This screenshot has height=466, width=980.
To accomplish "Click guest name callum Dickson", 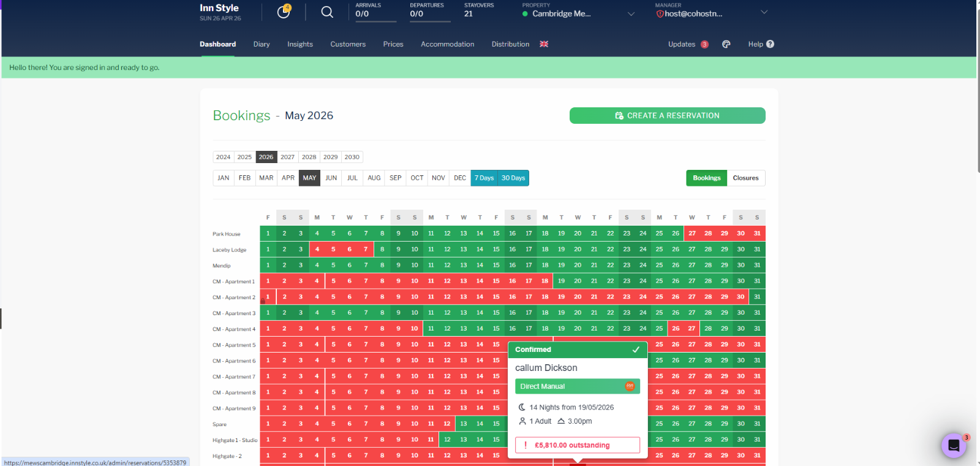I will pos(546,368).
